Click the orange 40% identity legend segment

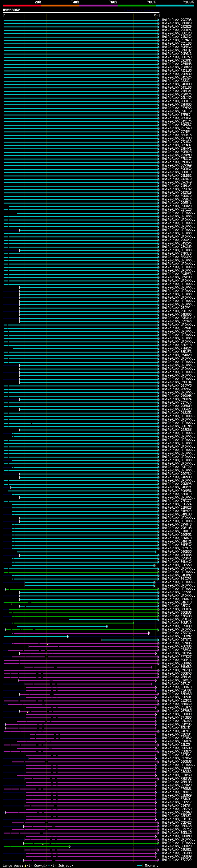[x=60, y=6]
